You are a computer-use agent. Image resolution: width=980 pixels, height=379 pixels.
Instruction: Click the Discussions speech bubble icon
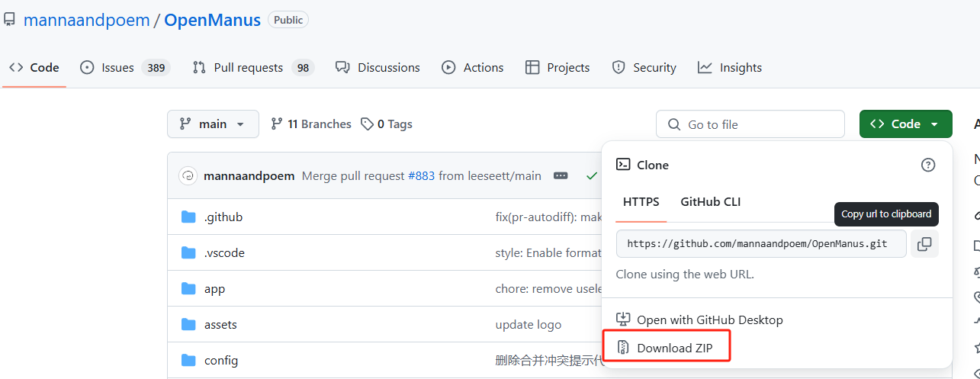tap(343, 67)
